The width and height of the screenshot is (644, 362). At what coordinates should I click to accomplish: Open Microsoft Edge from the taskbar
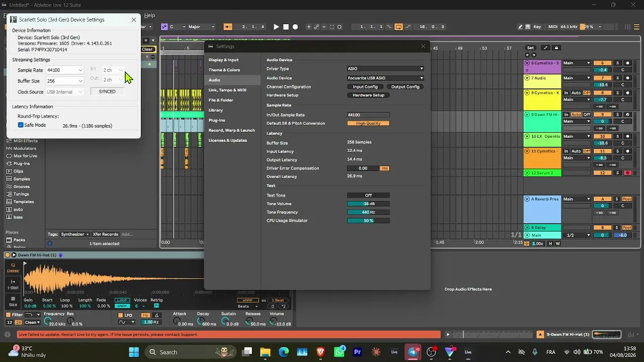pyautogui.click(x=284, y=352)
